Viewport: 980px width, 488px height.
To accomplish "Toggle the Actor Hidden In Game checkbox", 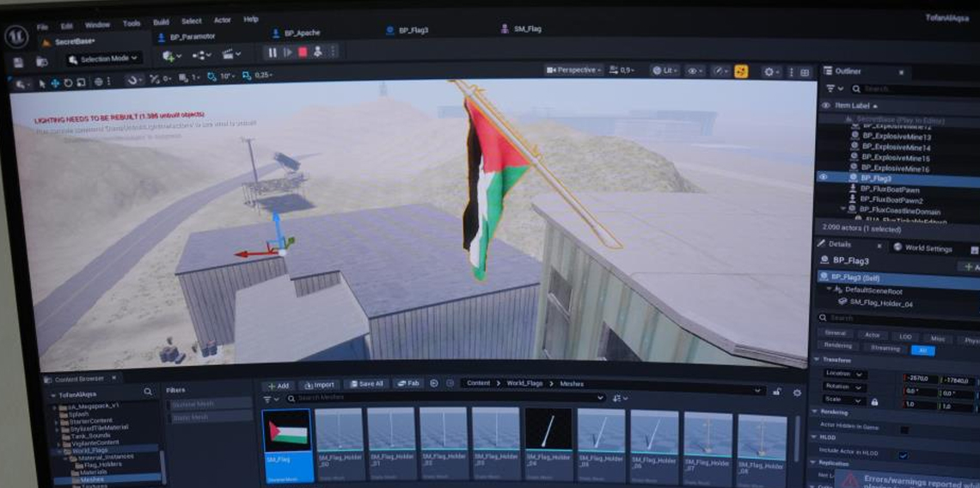I will pos(904,430).
